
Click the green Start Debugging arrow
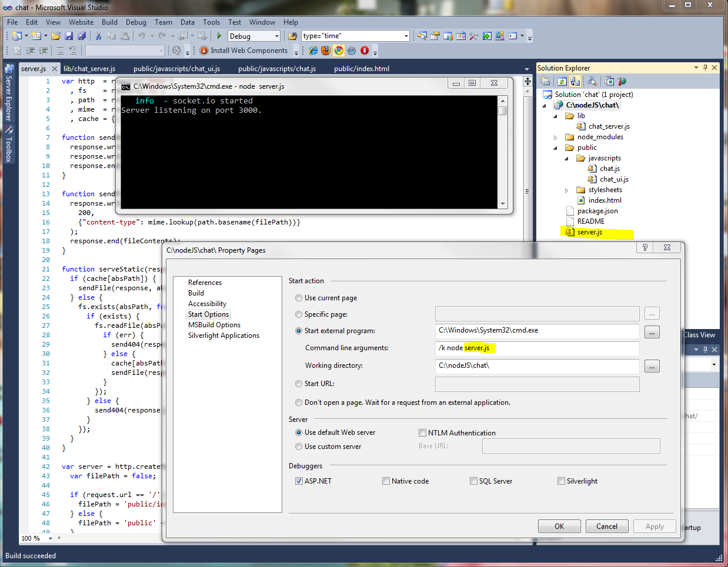click(219, 36)
